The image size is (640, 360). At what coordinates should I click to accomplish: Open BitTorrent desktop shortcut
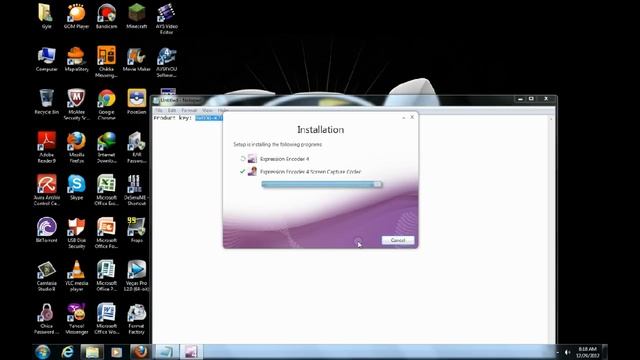(x=47, y=230)
